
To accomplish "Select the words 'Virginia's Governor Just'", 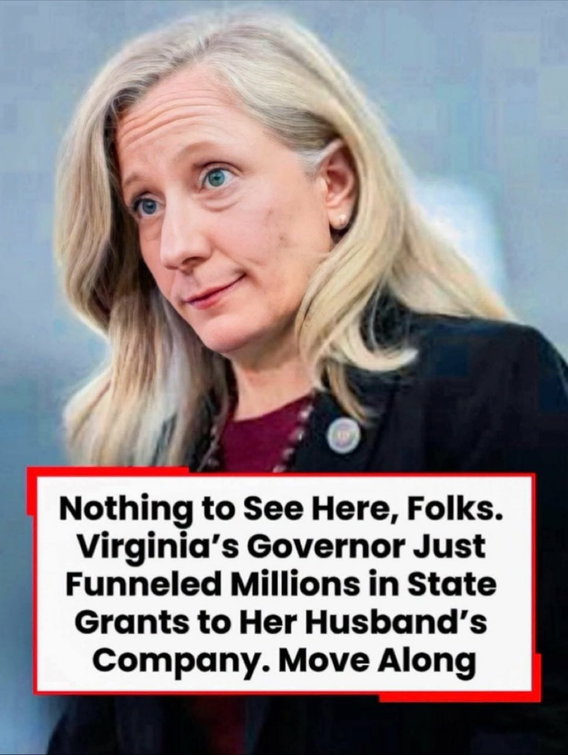I will (x=282, y=547).
